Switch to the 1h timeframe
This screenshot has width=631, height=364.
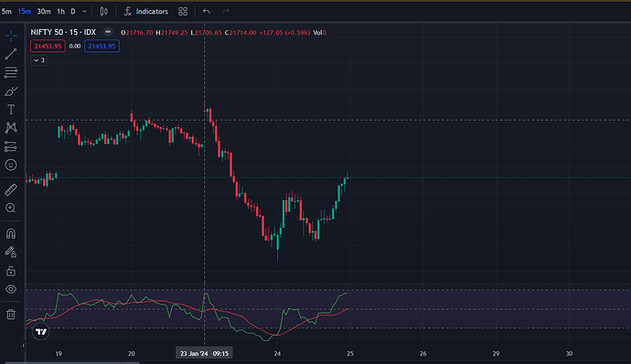[60, 12]
